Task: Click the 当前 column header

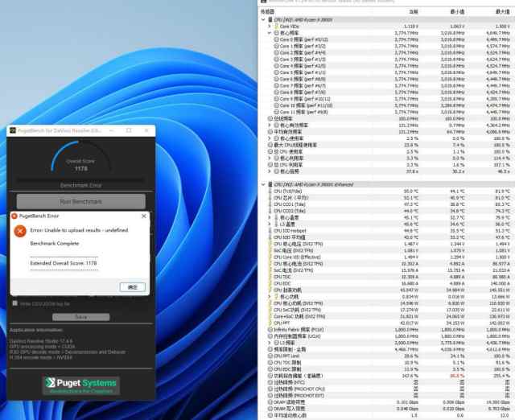Action: pyautogui.click(x=414, y=11)
